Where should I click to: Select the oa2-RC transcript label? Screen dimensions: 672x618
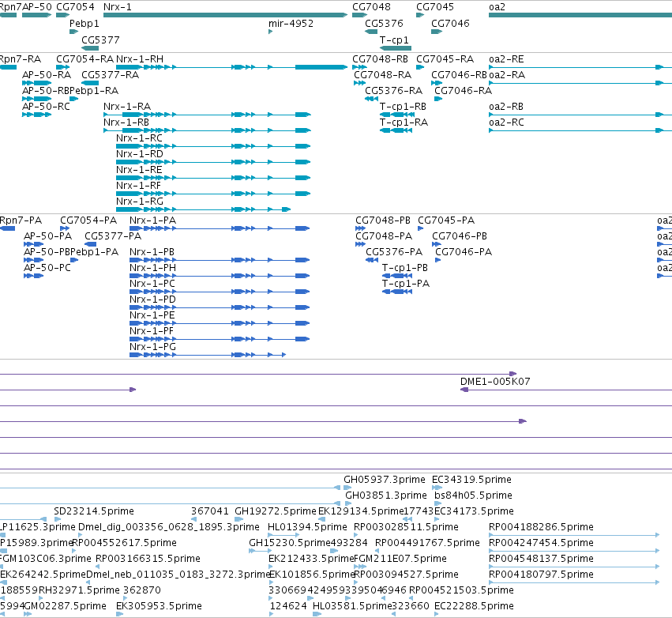[506, 122]
